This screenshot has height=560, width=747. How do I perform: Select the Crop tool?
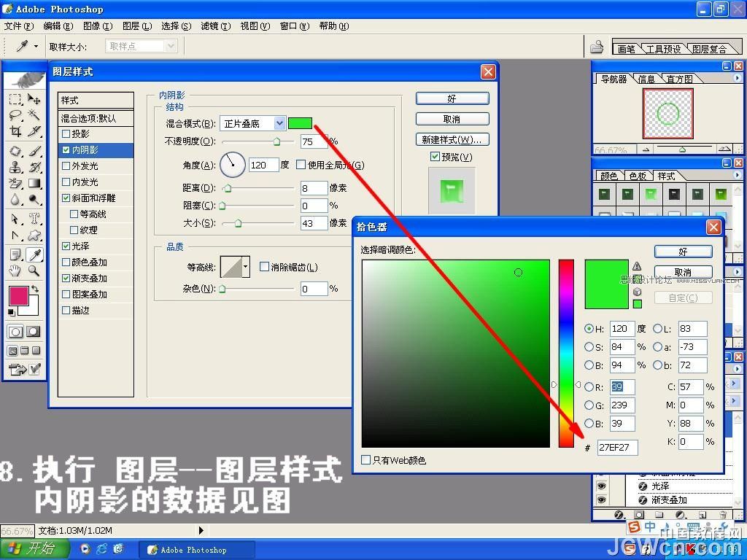15,131
